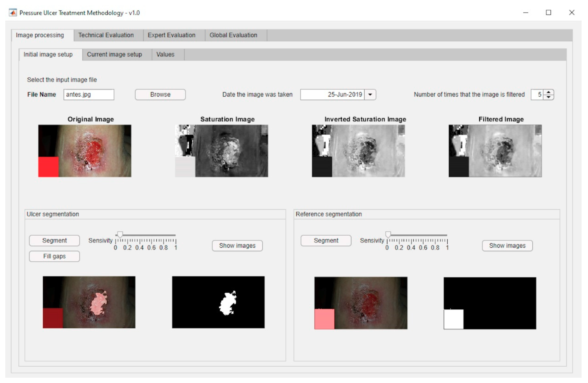Click Show images in Reference segmentation panel

(x=507, y=246)
